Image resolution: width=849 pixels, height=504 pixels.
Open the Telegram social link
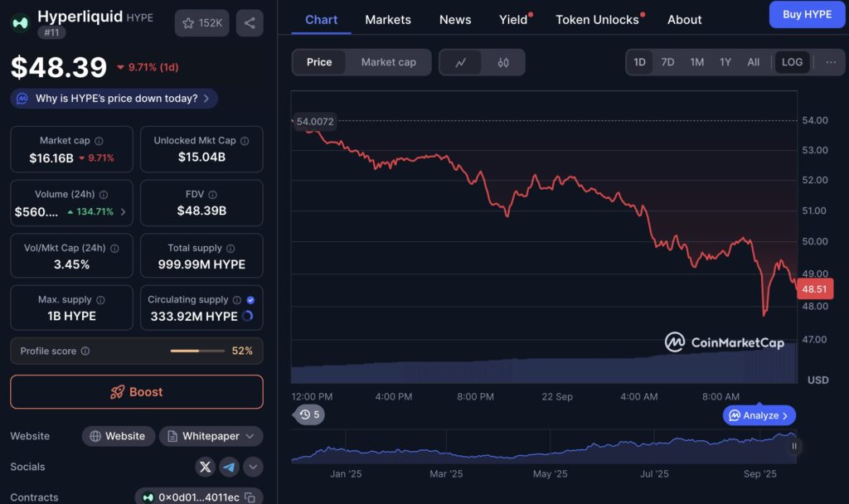[x=229, y=467]
